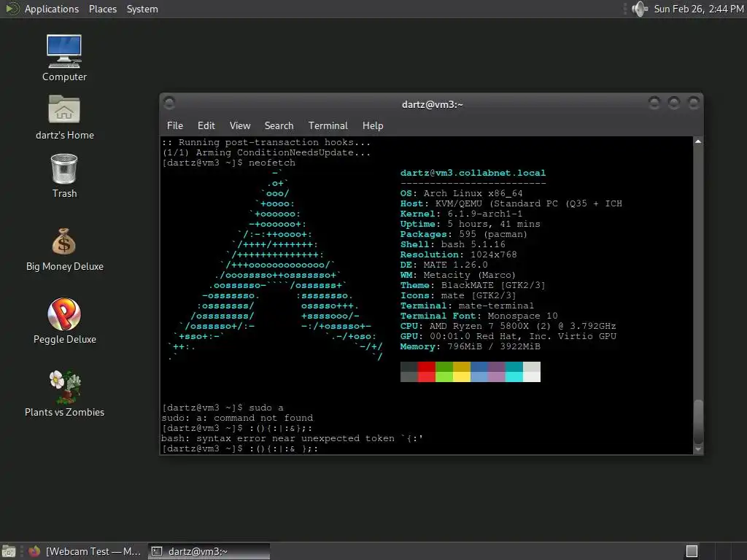Viewport: 747px width, 560px height.
Task: Click the Uptime: 5 hours, 41 mins line
Action: click(x=471, y=224)
